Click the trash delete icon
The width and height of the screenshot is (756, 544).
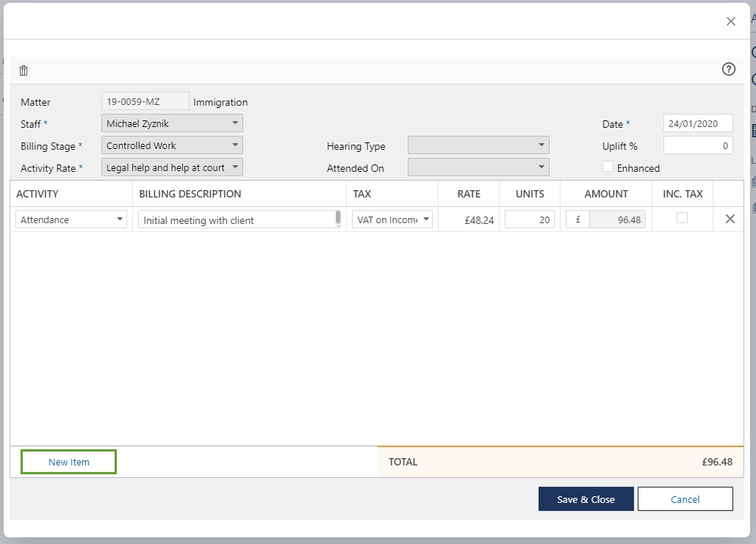[x=24, y=70]
